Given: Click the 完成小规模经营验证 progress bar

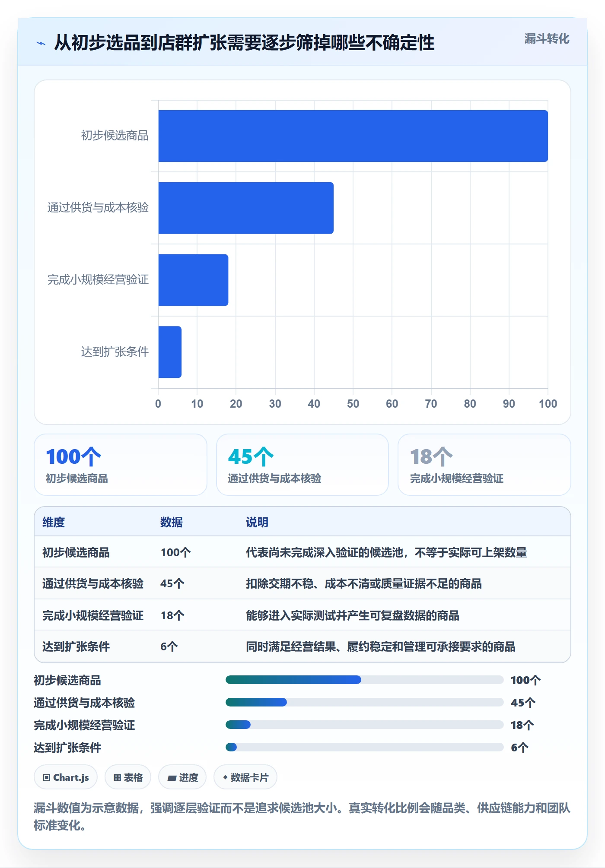Looking at the screenshot, I should (364, 725).
